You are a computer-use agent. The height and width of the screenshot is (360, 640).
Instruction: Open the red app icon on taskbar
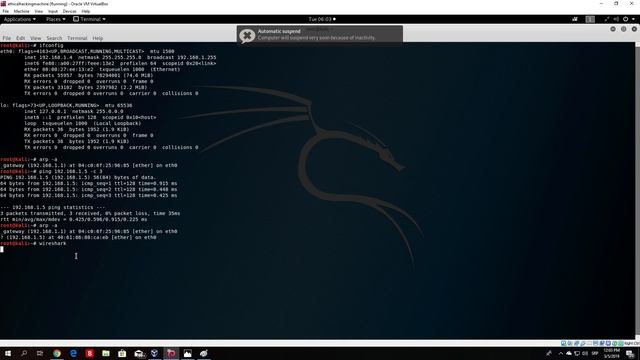point(89,353)
